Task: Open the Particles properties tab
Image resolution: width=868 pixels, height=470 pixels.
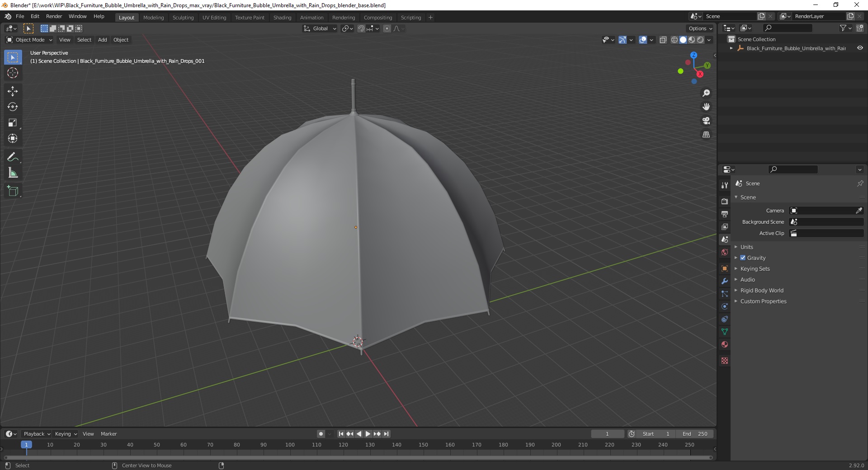Action: point(725,294)
